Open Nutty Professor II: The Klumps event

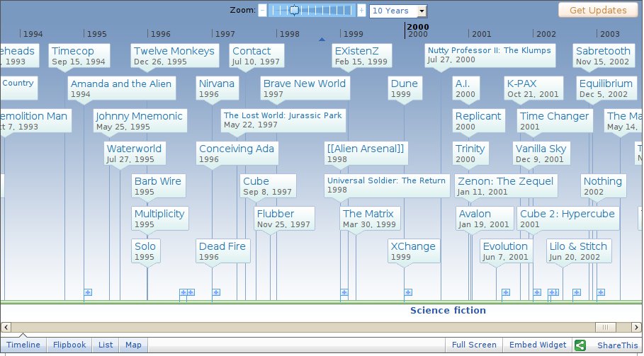pyautogui.click(x=490, y=56)
